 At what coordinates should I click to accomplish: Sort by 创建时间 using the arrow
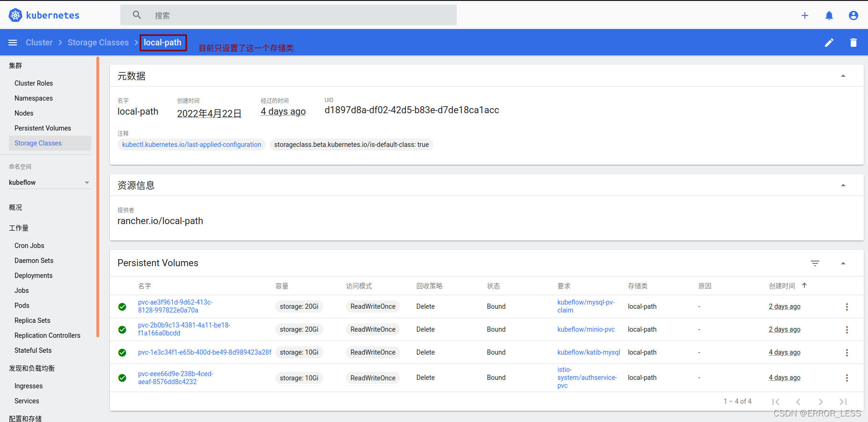pos(804,285)
